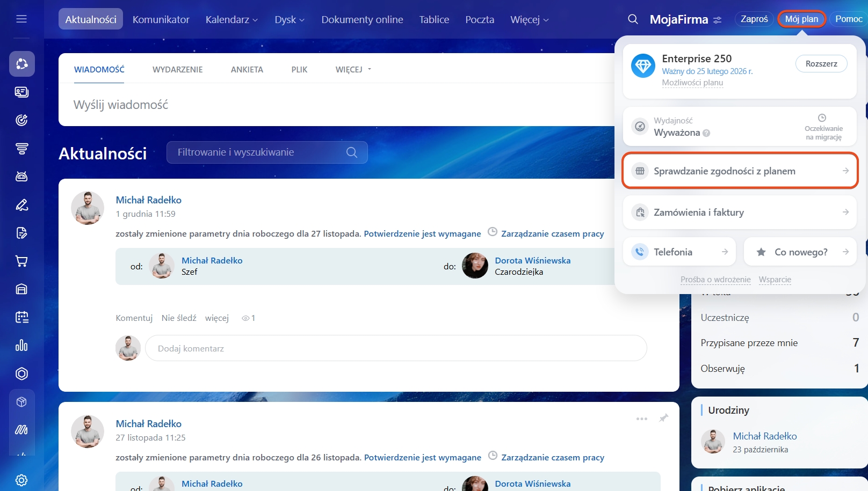Screen dimensions: 868x491
Task: Open the robot automation sidebar icon
Action: pos(21,177)
